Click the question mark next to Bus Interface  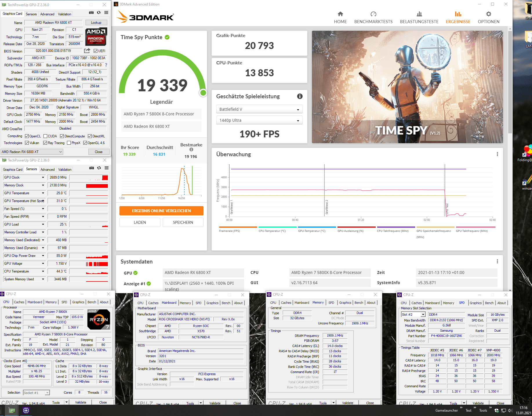click(x=106, y=65)
